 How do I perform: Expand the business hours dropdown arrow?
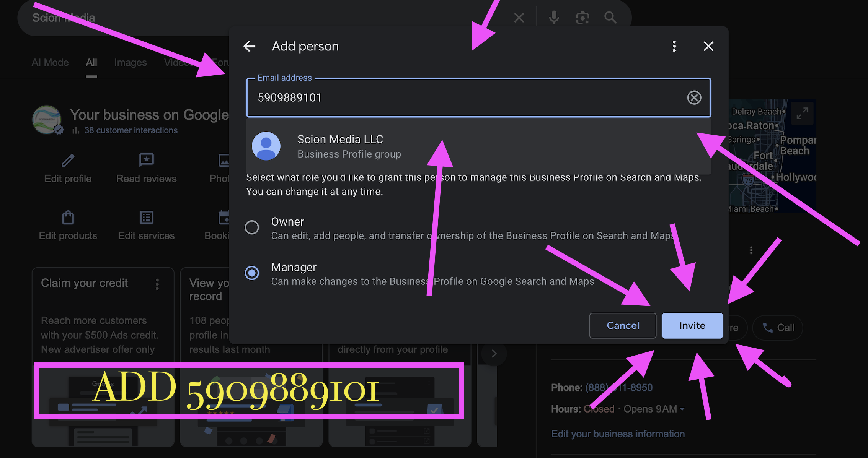(x=682, y=409)
